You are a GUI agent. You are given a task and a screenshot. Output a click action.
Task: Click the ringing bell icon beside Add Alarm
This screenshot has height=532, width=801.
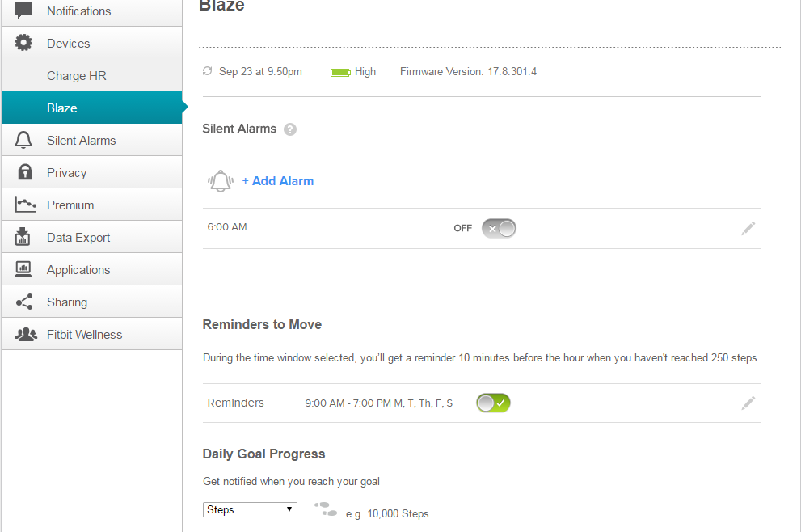tap(221, 181)
